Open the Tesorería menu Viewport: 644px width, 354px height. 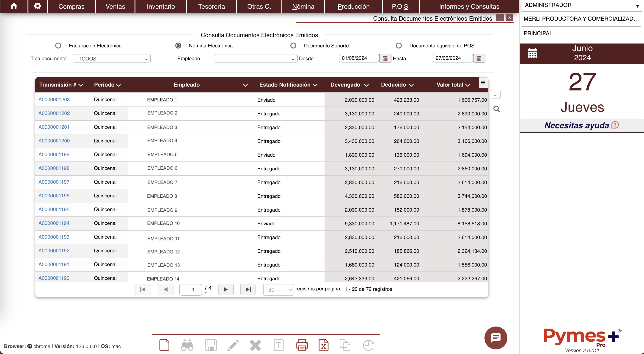pos(212,6)
